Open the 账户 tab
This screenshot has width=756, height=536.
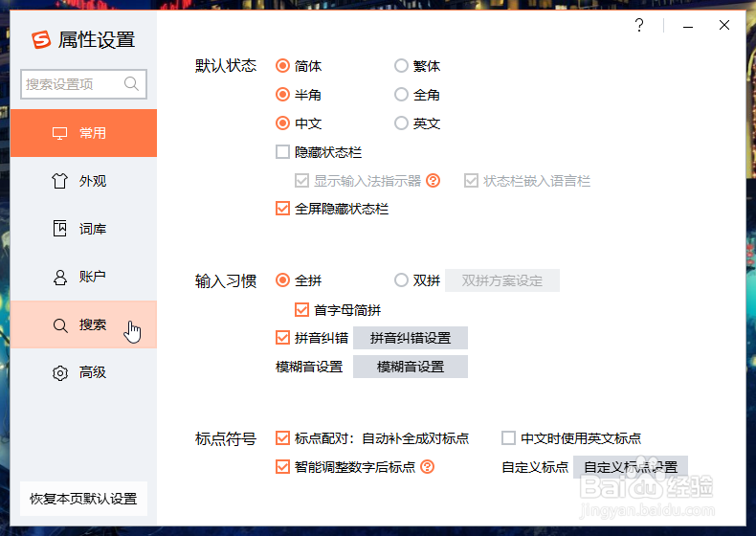(83, 277)
